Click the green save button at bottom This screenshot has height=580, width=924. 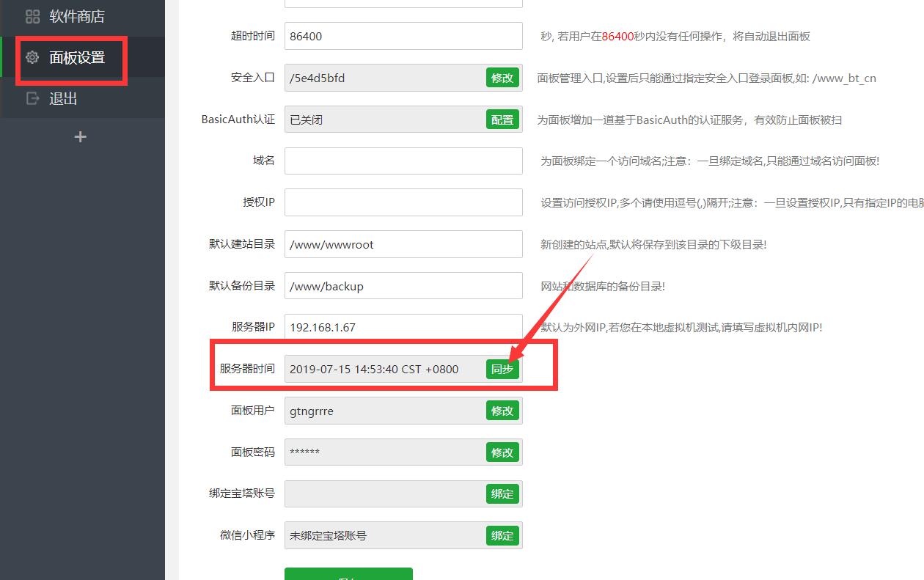click(x=348, y=575)
